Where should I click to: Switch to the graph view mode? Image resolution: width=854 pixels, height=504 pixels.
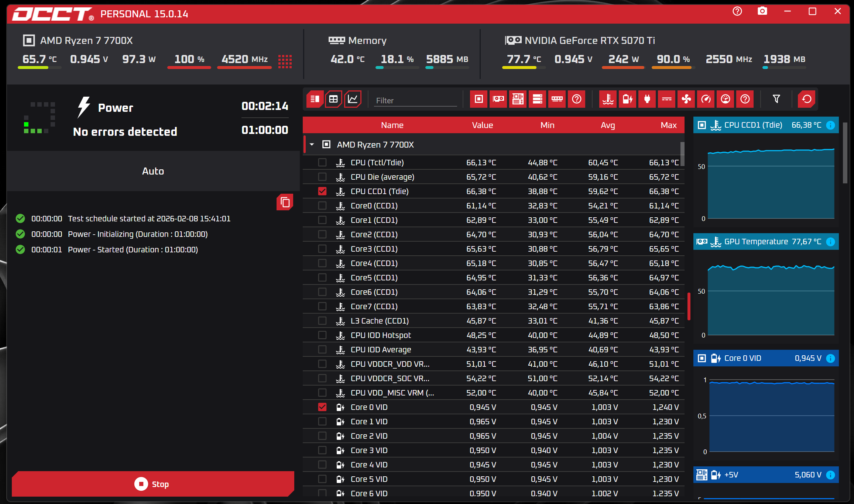(353, 99)
